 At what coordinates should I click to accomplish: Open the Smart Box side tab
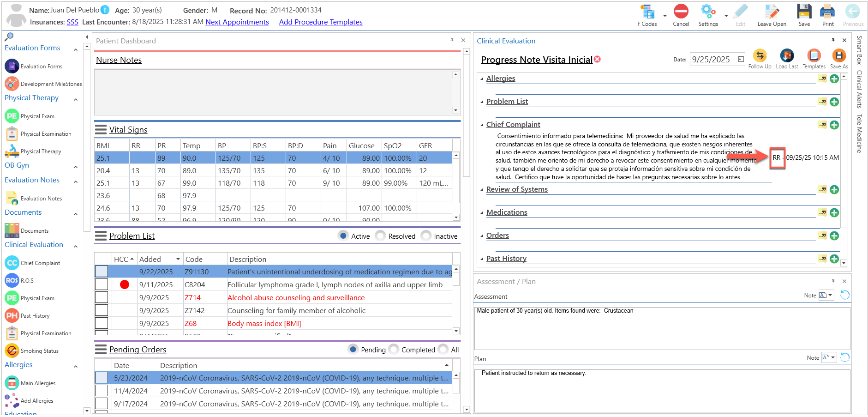(859, 50)
